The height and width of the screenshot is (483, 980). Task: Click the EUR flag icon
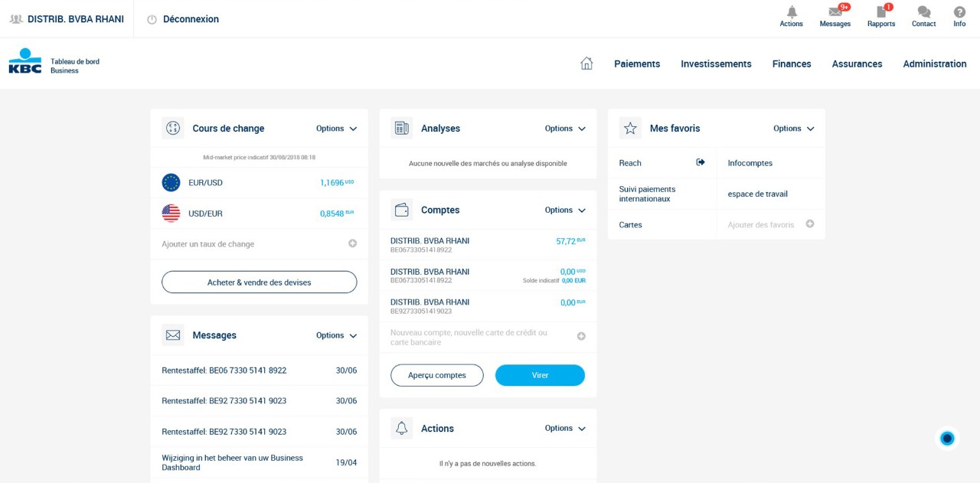coord(171,183)
